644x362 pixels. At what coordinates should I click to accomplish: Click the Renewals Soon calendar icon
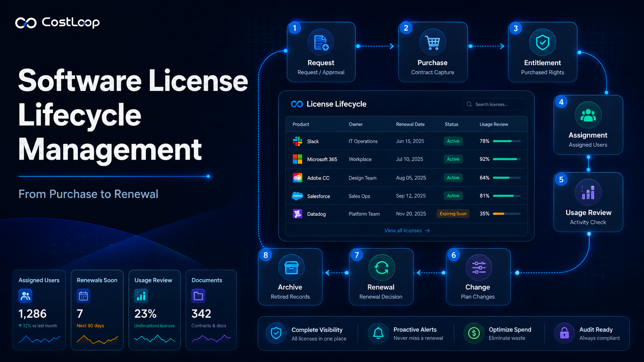coord(83,296)
